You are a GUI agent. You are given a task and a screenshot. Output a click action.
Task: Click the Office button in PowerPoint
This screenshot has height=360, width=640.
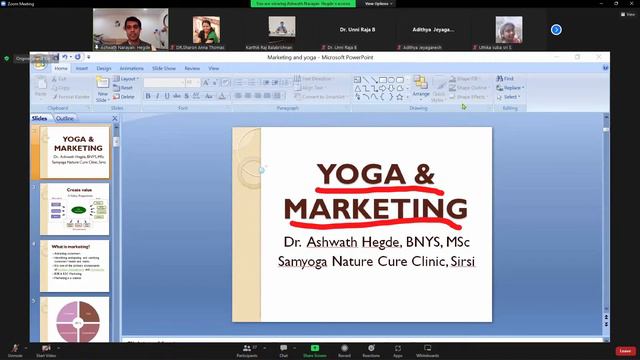pyautogui.click(x=40, y=63)
